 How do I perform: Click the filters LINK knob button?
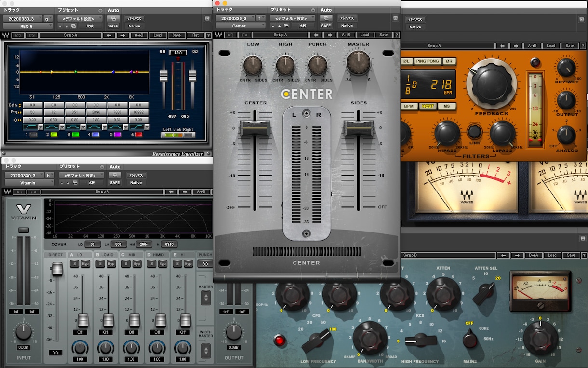click(474, 131)
